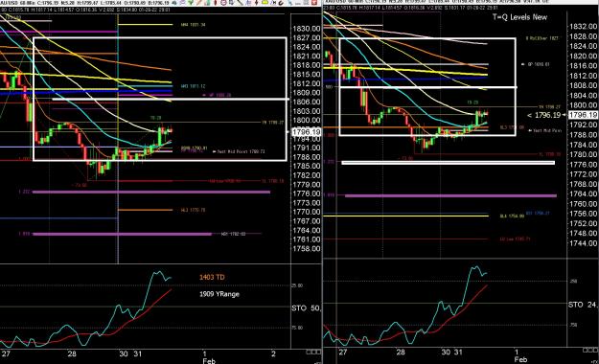The height and width of the screenshot is (364, 599).
Task: Click '1 Feb' on left chart time axis
Action: [209, 357]
